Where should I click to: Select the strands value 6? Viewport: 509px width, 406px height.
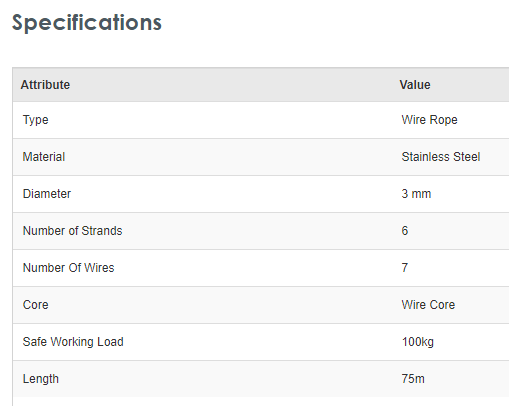coord(405,231)
